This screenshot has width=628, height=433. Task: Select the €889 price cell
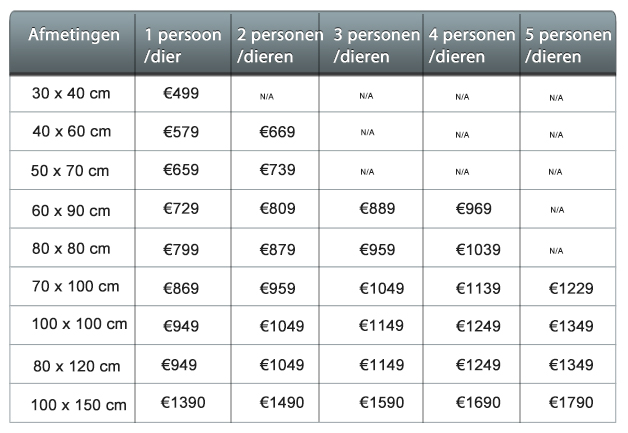click(377, 209)
